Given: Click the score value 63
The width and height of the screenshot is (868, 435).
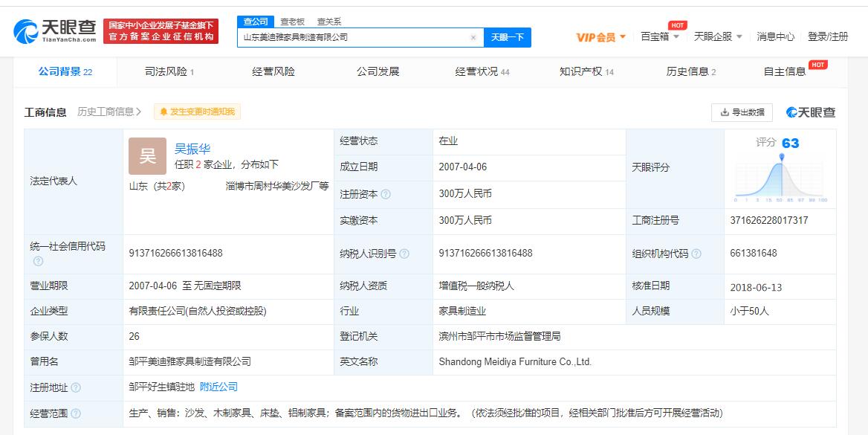Looking at the screenshot, I should coord(791,144).
